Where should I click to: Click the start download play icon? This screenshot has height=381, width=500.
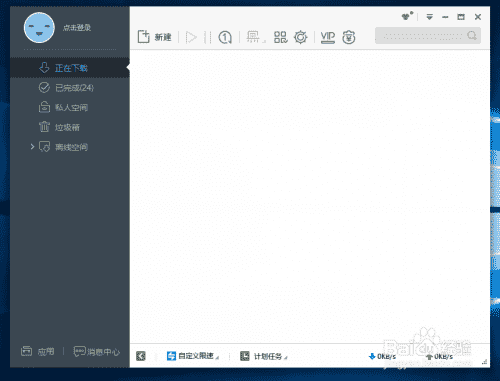click(191, 37)
